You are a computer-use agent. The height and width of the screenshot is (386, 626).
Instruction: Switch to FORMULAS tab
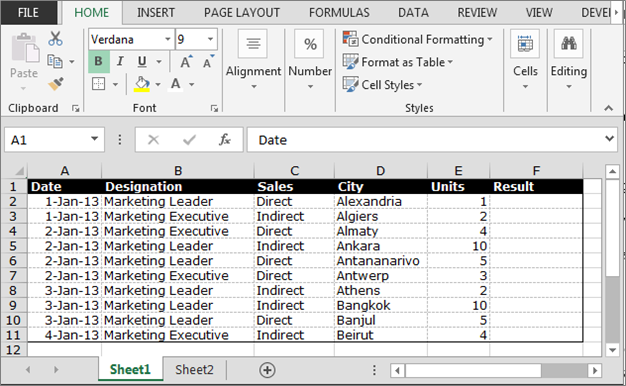pyautogui.click(x=339, y=13)
